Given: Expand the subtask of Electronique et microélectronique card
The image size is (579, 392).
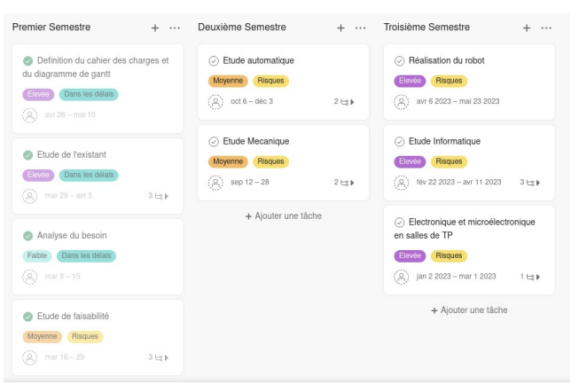Looking at the screenshot, I should coord(531,277).
